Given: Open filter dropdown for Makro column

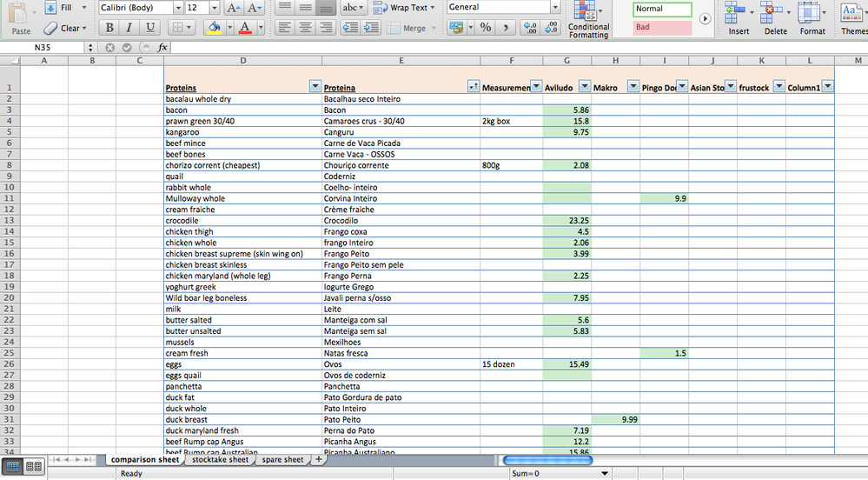Looking at the screenshot, I should [x=633, y=86].
